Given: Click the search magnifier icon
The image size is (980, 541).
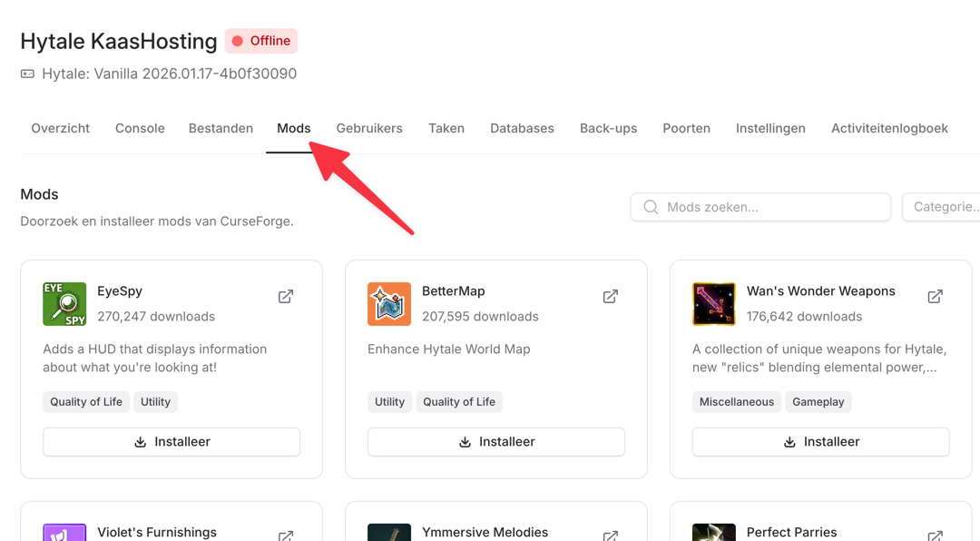Looking at the screenshot, I should click(x=651, y=207).
